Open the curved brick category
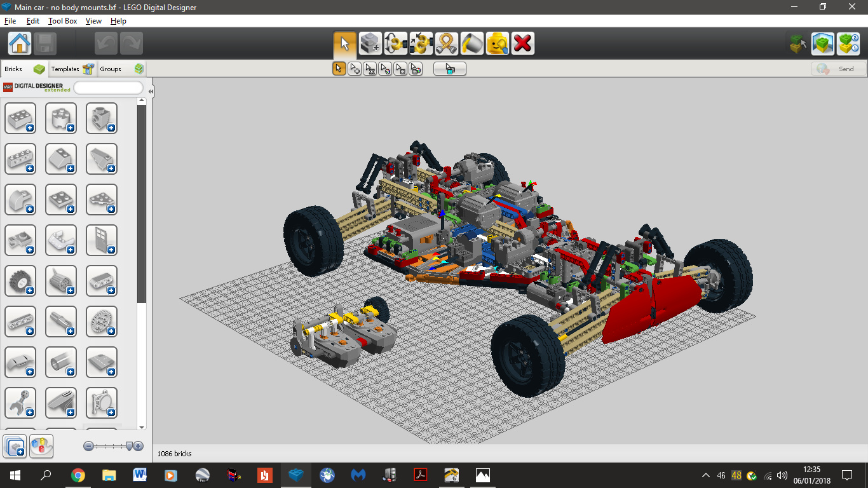 pyautogui.click(x=20, y=200)
